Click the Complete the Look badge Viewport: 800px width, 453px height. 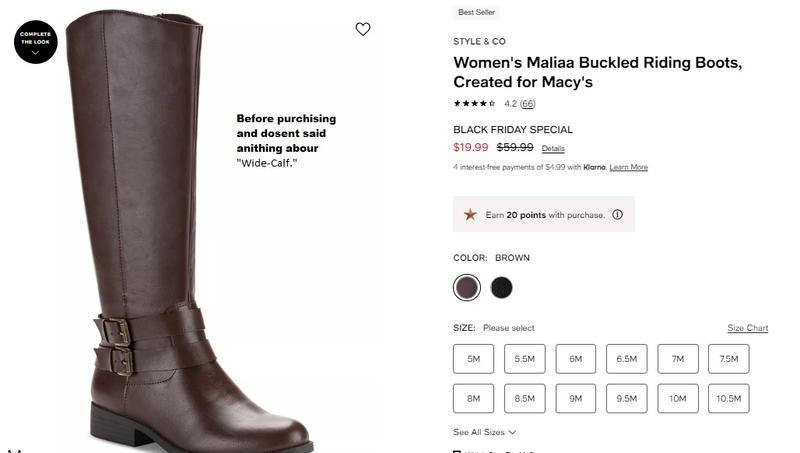pos(35,41)
